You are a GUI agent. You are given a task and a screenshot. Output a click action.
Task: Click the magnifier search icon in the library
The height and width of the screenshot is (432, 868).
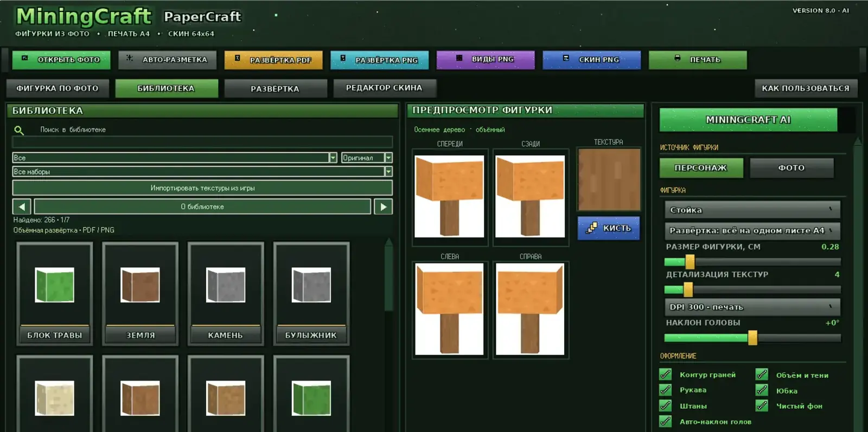click(x=19, y=130)
